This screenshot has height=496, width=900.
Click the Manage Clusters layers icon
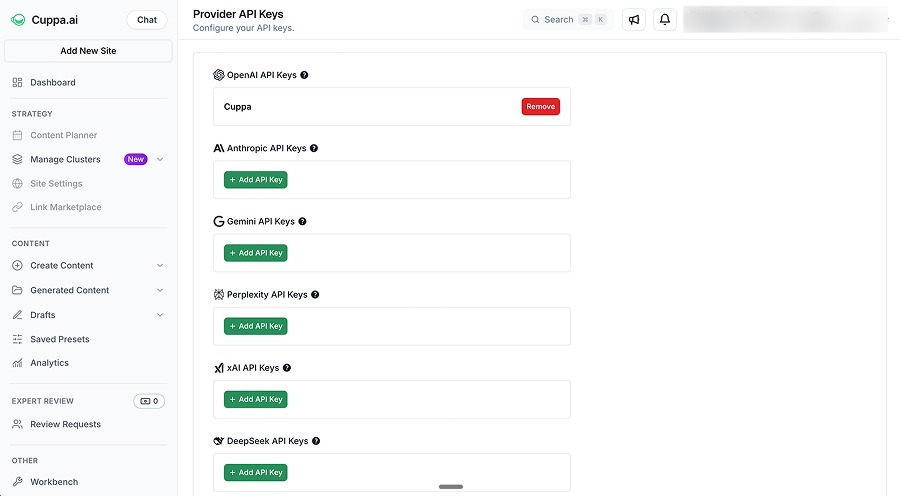[x=17, y=160]
